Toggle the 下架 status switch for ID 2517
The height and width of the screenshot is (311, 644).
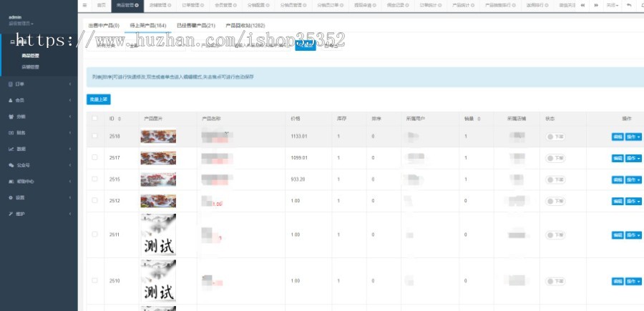point(555,158)
